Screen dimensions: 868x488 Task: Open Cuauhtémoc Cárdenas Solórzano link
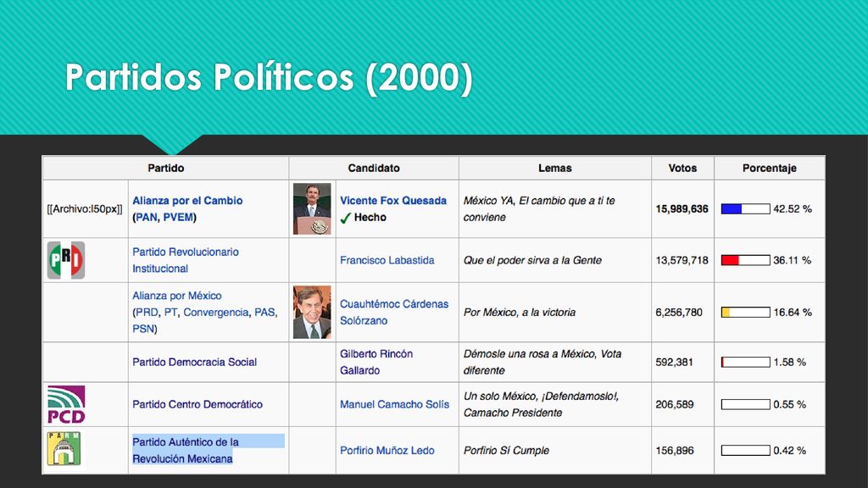click(x=394, y=312)
